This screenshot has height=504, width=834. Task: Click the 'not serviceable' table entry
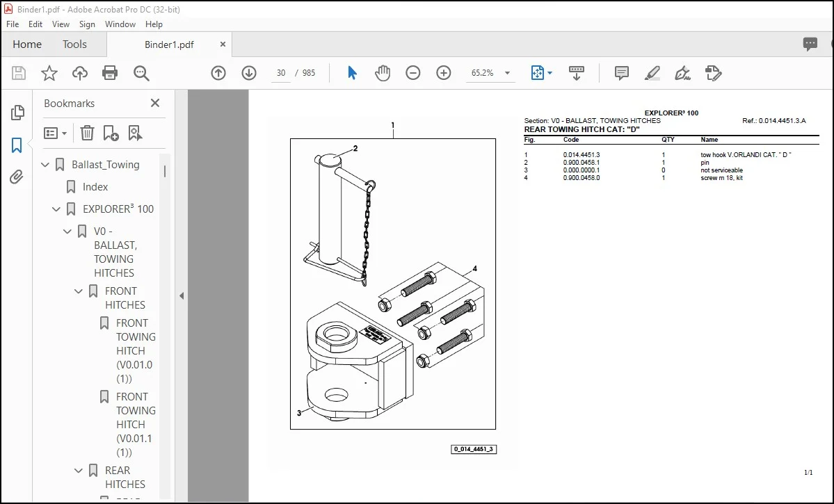pyautogui.click(x=721, y=170)
